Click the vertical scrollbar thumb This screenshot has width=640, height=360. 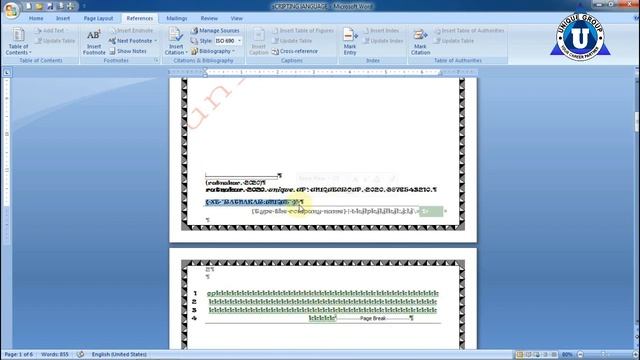pos(637,122)
